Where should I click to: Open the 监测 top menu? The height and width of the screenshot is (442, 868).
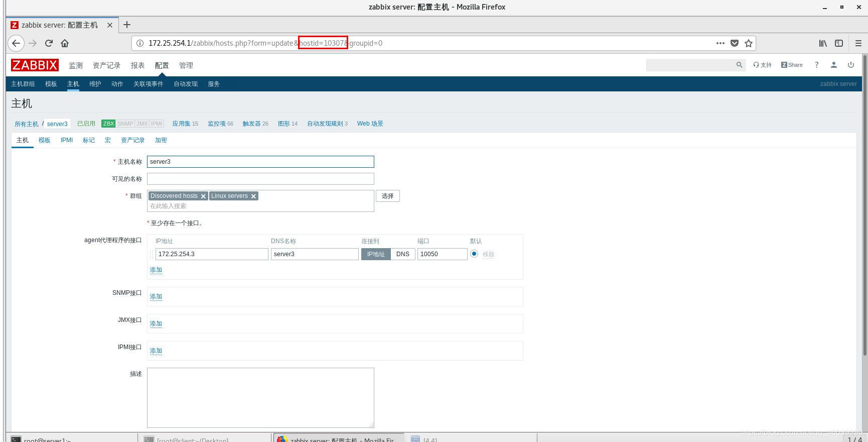76,65
